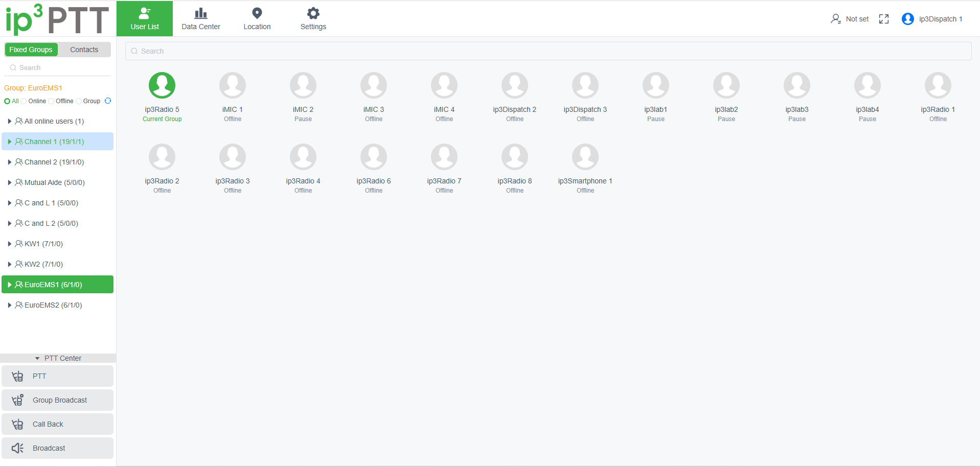This screenshot has height=467, width=980.
Task: Select ip3Radio 6 user avatar
Action: (x=374, y=156)
